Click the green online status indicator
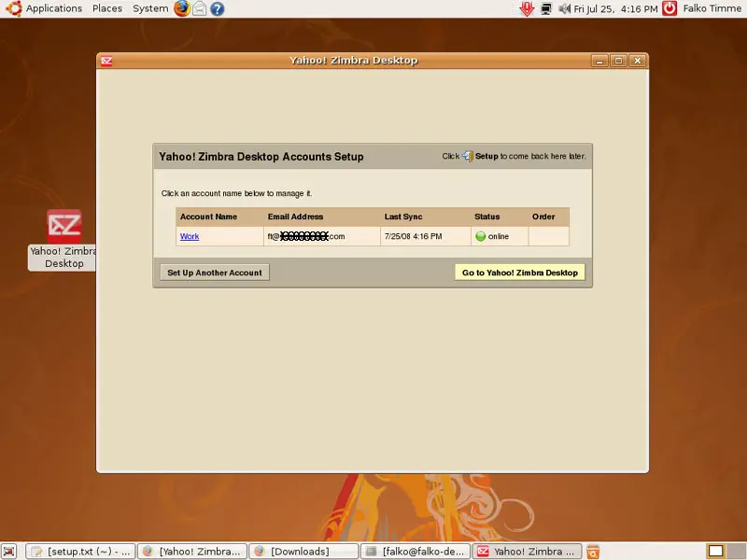 [x=481, y=236]
